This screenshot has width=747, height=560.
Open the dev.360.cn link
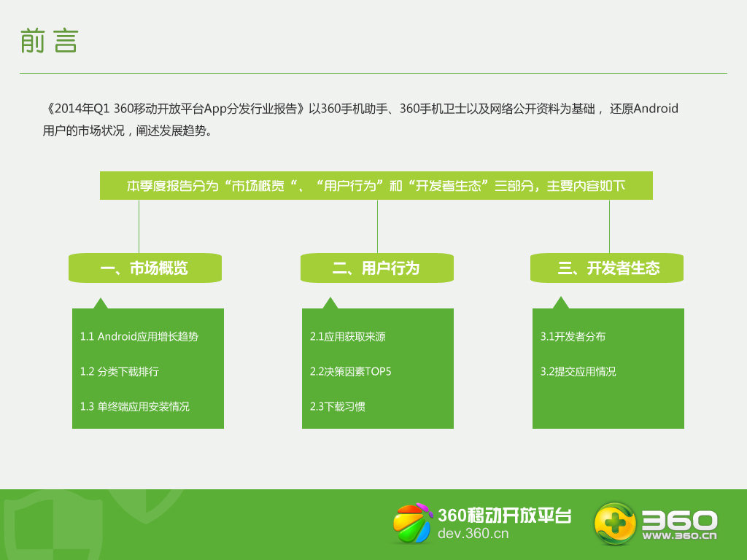473,533
